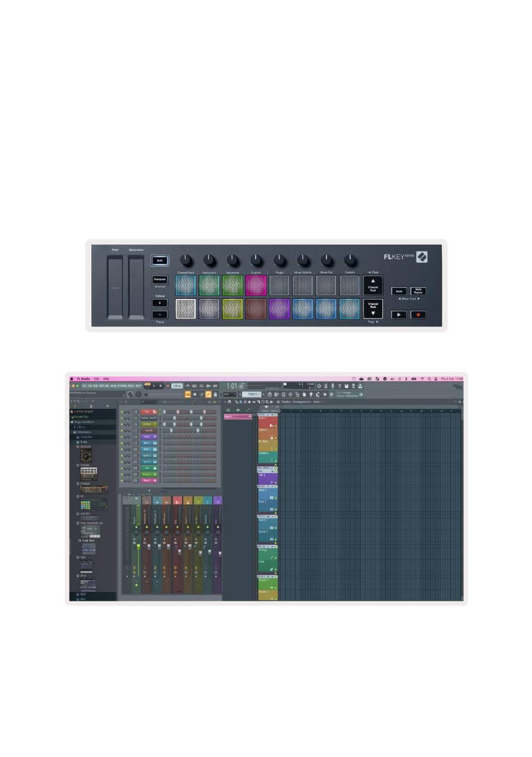Click the Pitch touch strip on FLkey
The image size is (532, 757).
pos(115,288)
